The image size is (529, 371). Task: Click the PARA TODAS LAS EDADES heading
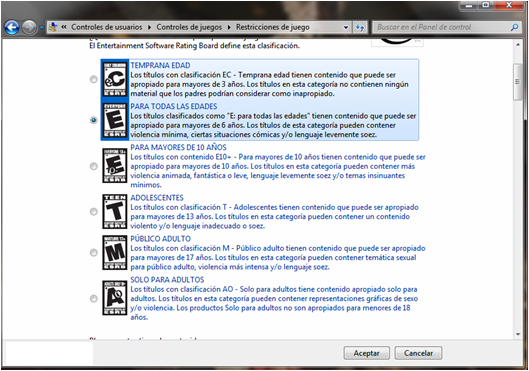(x=174, y=106)
